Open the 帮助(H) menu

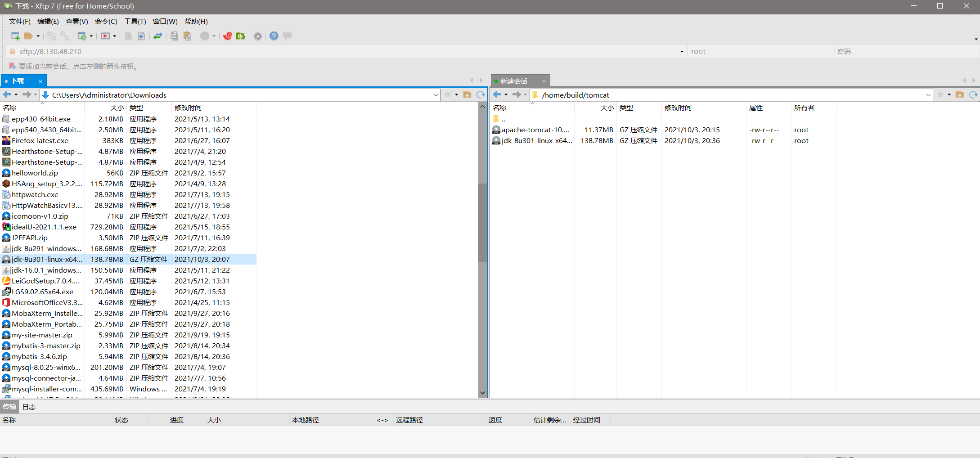pos(196,22)
